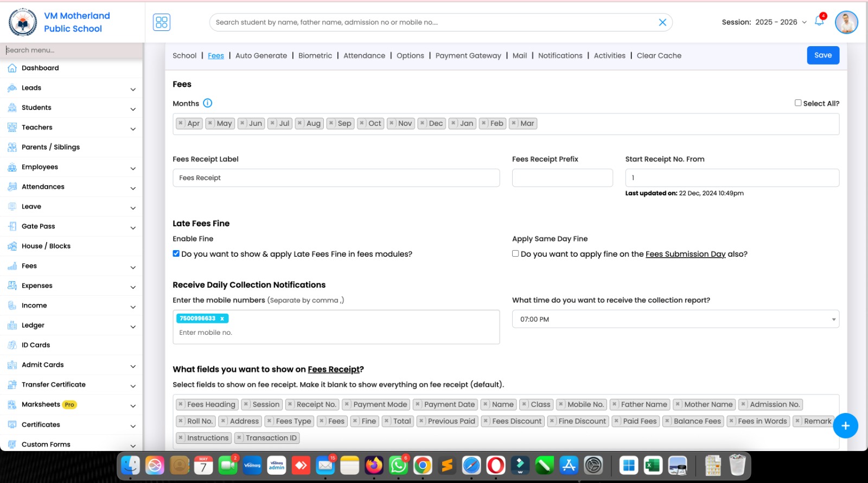
Task: Open the Fees Submission Day link
Action: 685,254
